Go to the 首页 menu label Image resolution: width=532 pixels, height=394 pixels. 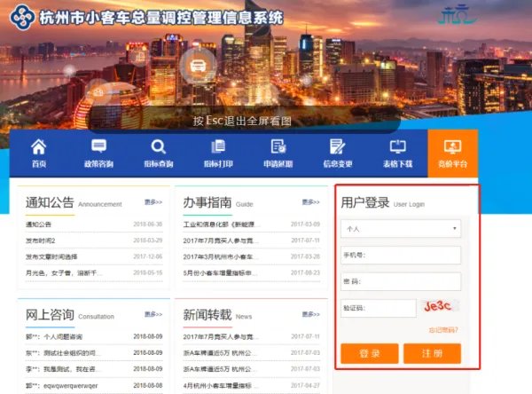click(39, 164)
